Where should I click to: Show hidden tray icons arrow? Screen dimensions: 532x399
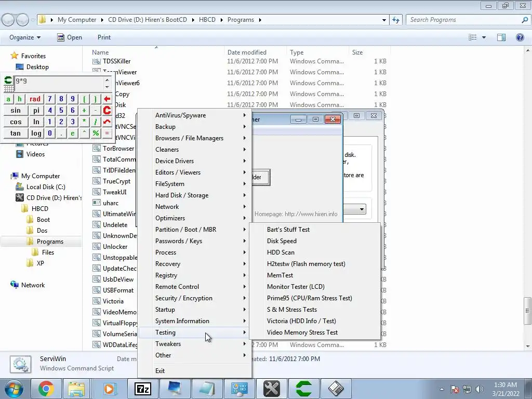tap(442, 389)
